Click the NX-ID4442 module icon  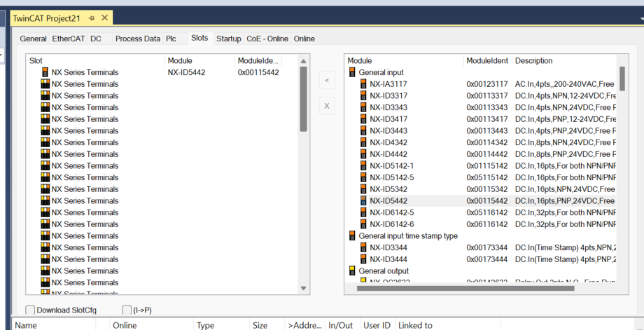(x=363, y=154)
